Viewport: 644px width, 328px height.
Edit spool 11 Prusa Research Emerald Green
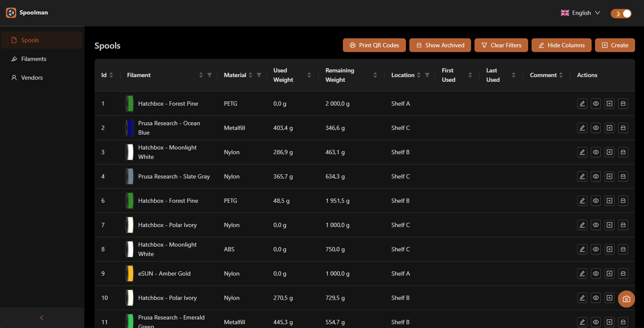[582, 322]
